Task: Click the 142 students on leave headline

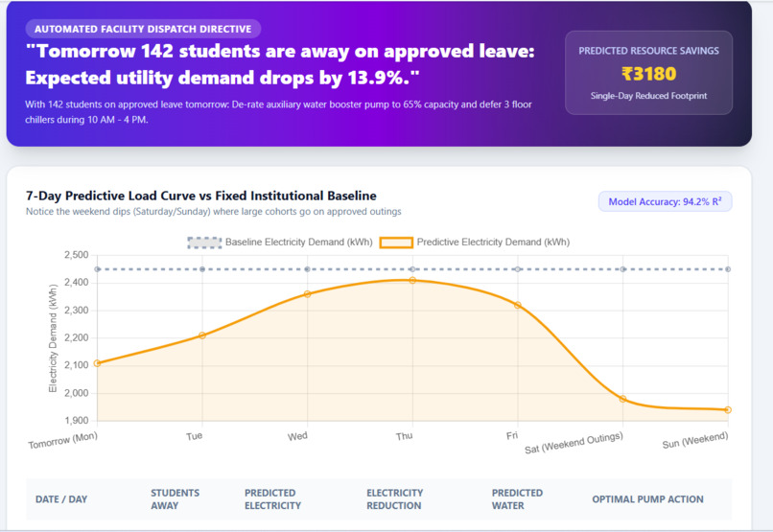Action: [x=280, y=64]
